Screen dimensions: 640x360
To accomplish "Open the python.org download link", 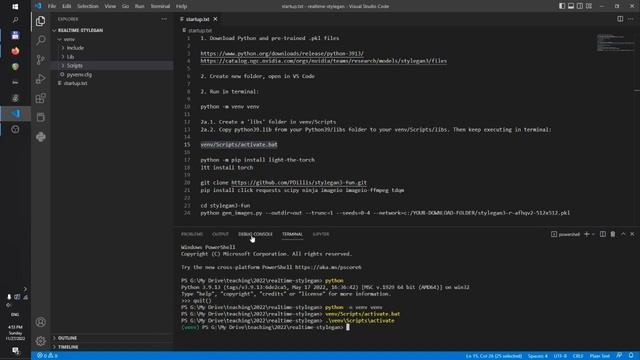I will 282,53.
